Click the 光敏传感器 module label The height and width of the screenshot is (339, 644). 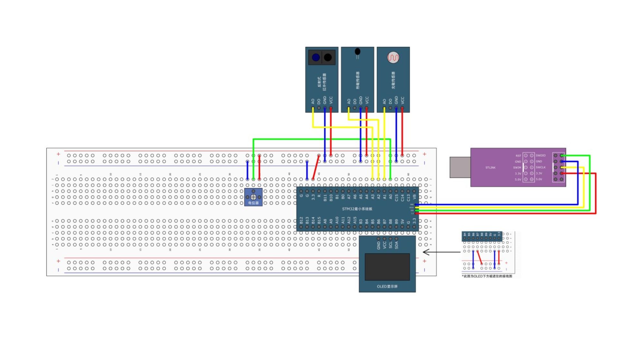click(393, 80)
